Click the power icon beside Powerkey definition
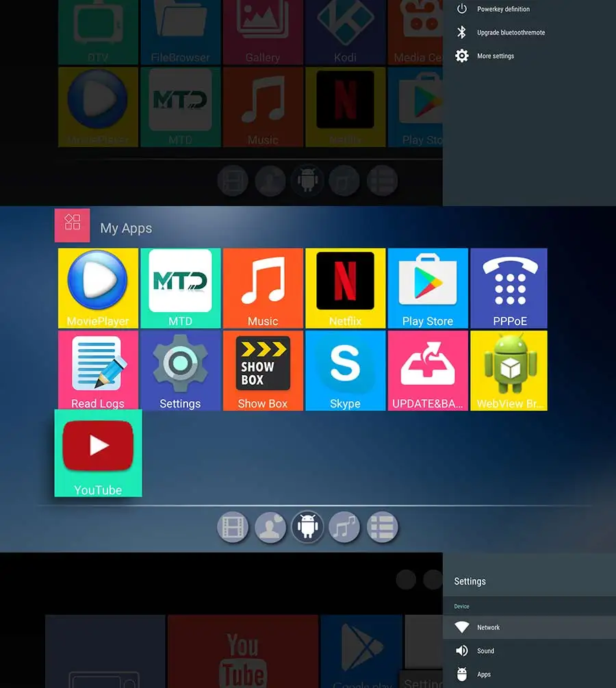Screen dimensions: 616x688 pos(462,9)
